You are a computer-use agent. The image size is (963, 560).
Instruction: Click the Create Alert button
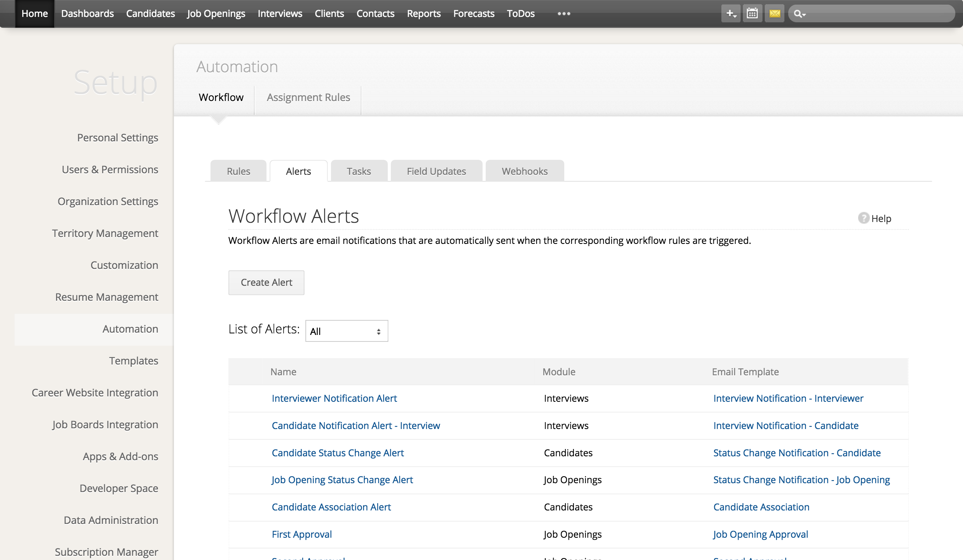click(266, 283)
